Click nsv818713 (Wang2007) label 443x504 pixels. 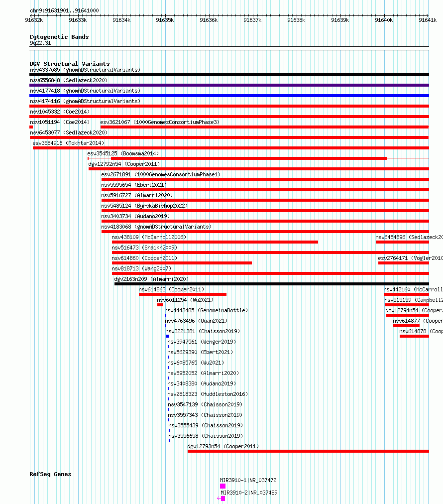click(x=142, y=268)
